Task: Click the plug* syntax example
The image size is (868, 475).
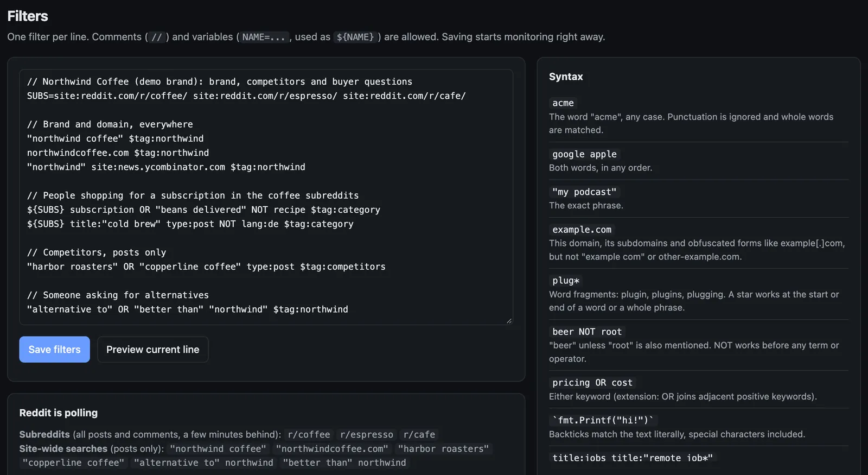Action: click(566, 281)
